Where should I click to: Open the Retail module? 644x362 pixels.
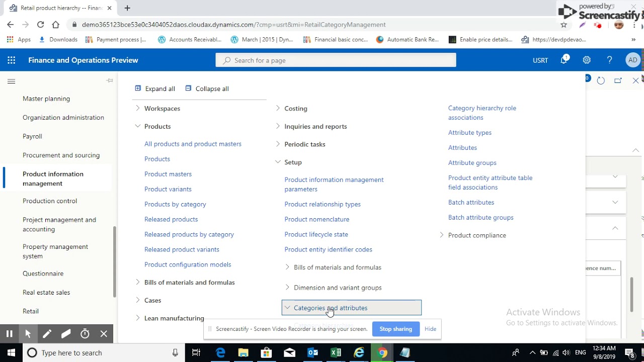31,311
